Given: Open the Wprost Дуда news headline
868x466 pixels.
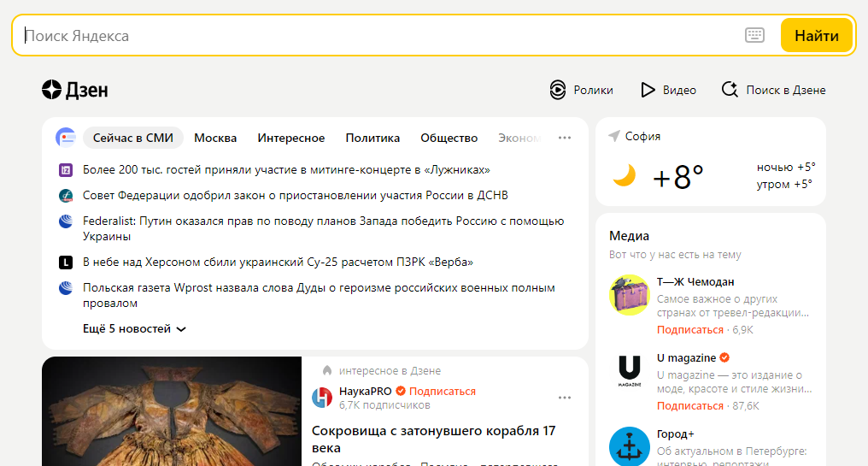Looking at the screenshot, I should (x=319, y=295).
